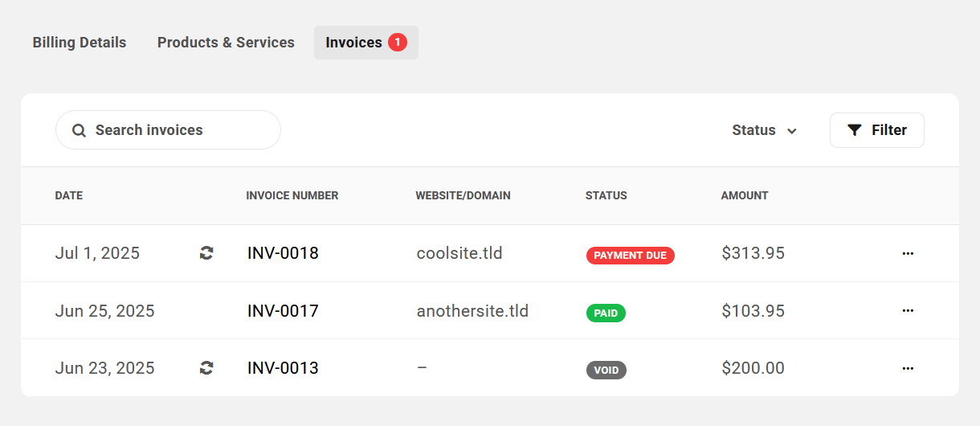Open the three-dot menu for INV-0013
Screen dimensions: 980x426
(x=908, y=368)
